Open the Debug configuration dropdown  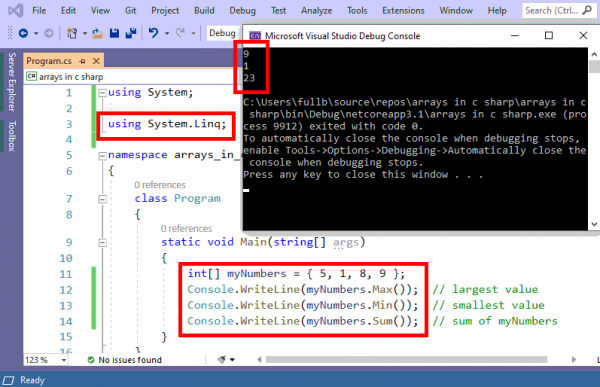[223, 33]
